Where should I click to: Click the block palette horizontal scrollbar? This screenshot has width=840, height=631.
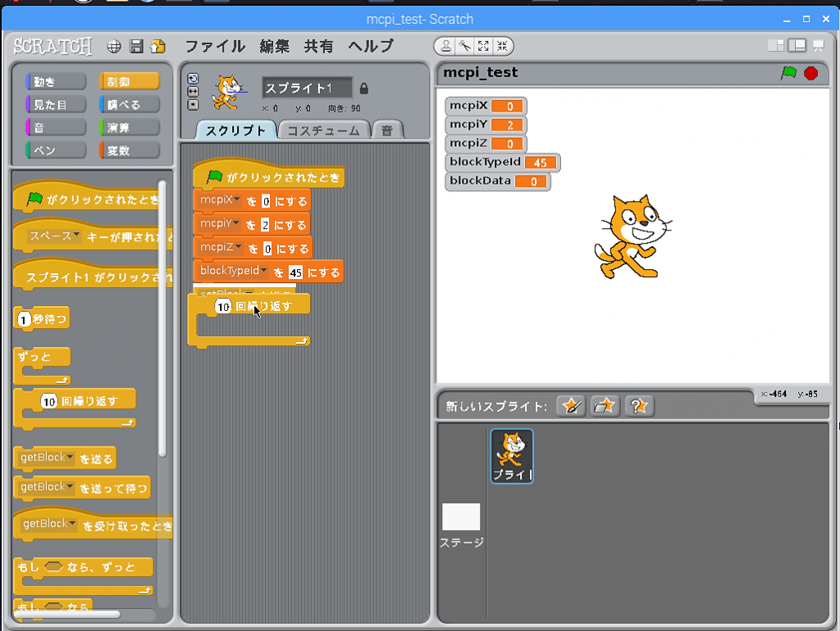click(x=68, y=614)
